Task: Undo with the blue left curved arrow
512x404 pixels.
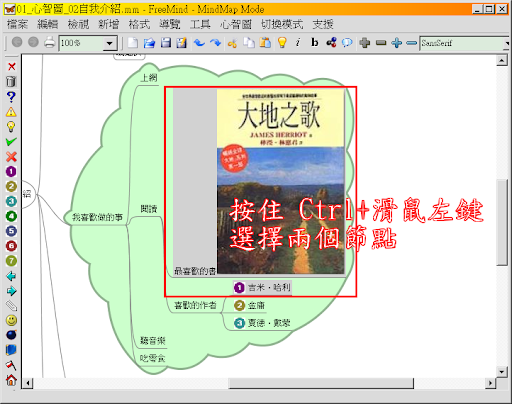Action: (x=199, y=43)
